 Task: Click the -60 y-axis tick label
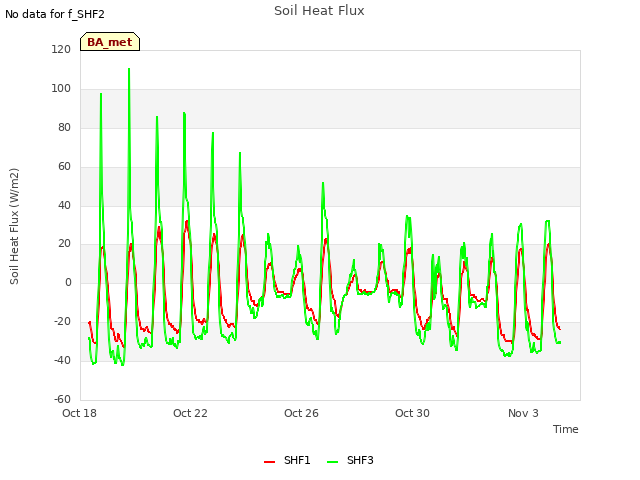click(x=62, y=399)
